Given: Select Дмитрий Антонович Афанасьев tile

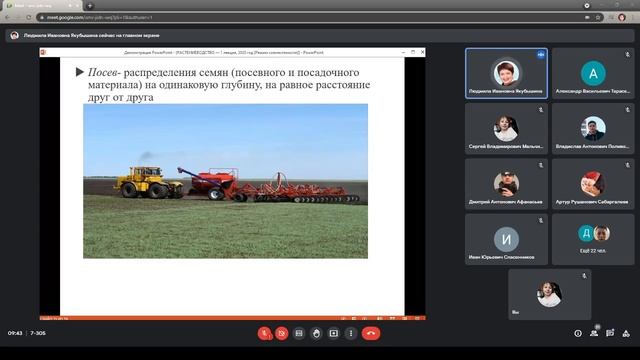Looking at the screenshot, I should click(506, 184).
